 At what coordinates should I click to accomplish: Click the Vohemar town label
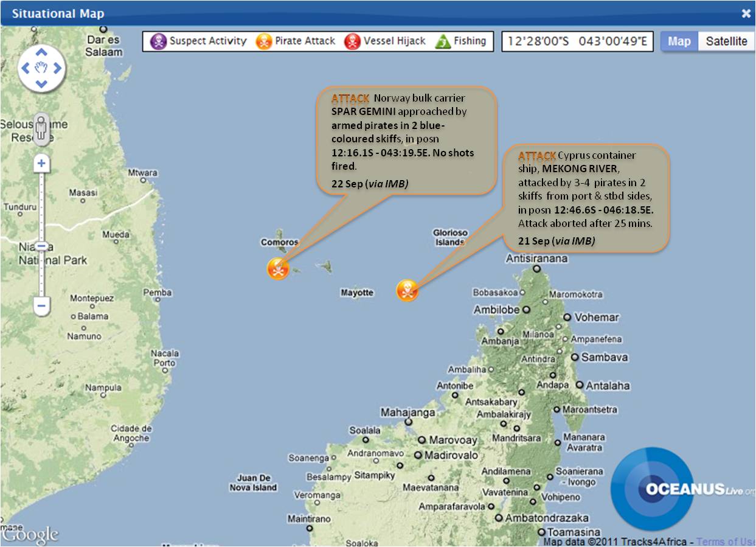pyautogui.click(x=597, y=317)
